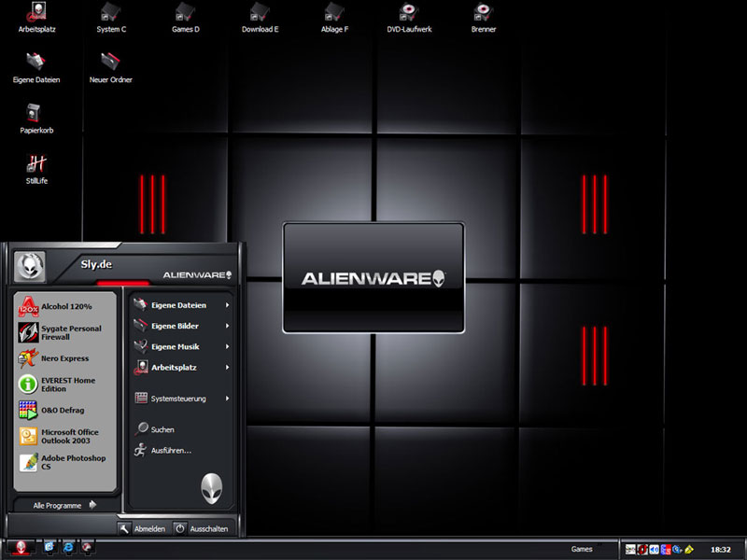
Task: Select the Papierkorb recycle bin icon
Action: [36, 119]
